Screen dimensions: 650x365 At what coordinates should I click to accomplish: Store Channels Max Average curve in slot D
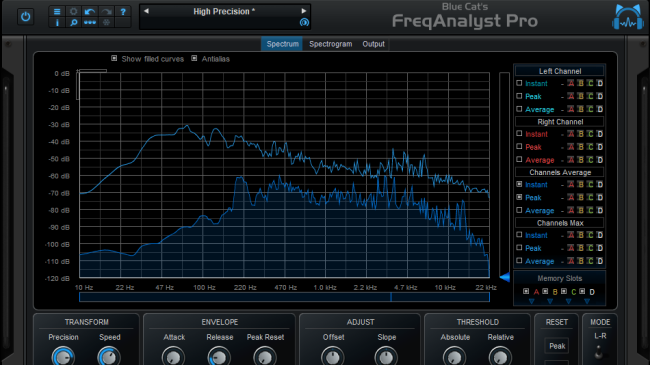tap(599, 261)
